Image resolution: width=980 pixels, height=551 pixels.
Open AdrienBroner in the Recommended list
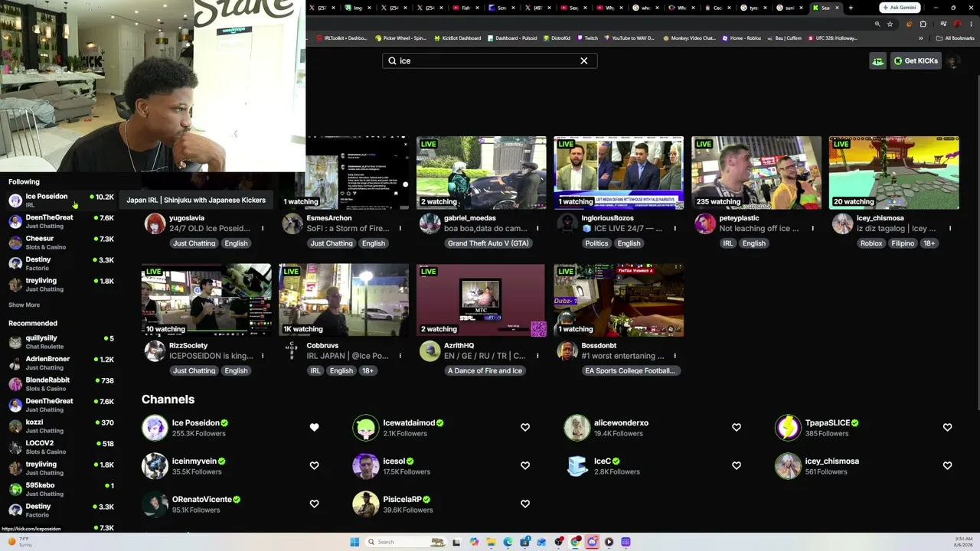(x=61, y=363)
